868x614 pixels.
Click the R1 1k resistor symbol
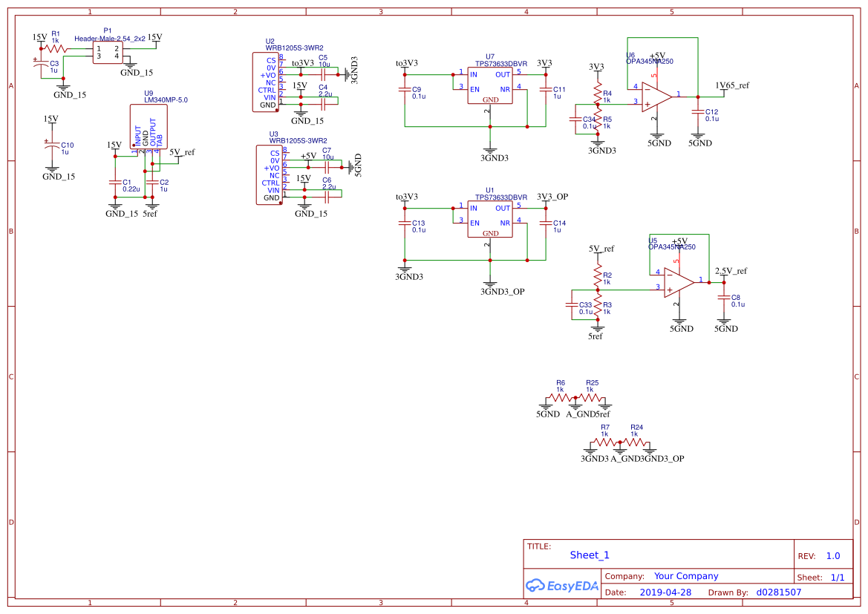tap(56, 49)
